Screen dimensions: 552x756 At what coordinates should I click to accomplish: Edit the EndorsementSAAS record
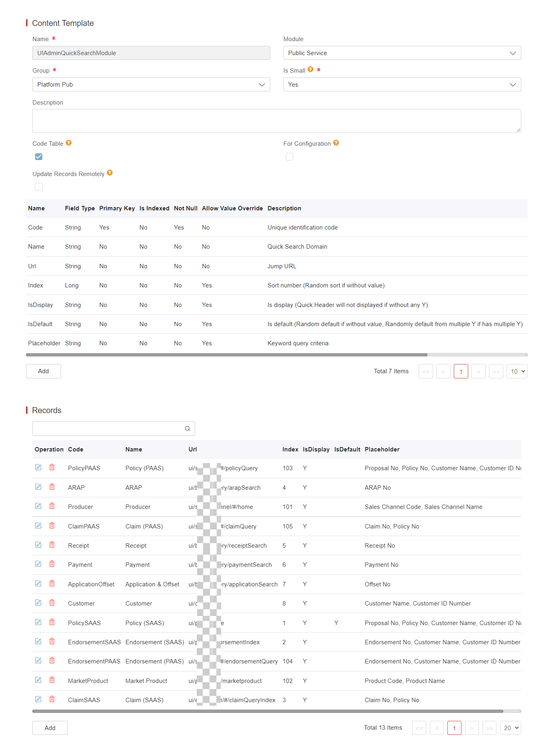[x=38, y=641]
